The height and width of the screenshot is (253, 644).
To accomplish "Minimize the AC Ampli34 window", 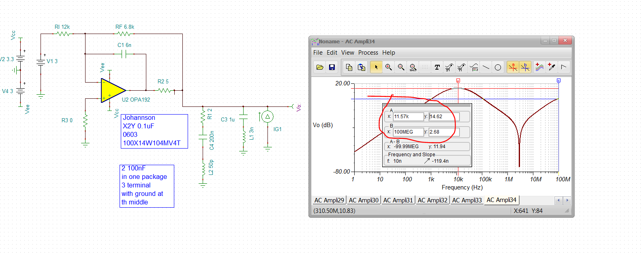I will [x=546, y=40].
